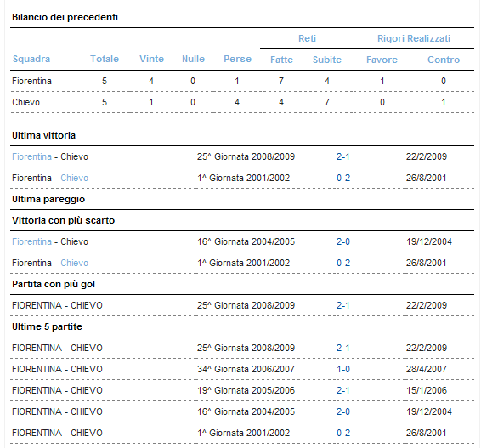Click the Reti group header
The height and width of the screenshot is (448, 481).
tap(307, 38)
